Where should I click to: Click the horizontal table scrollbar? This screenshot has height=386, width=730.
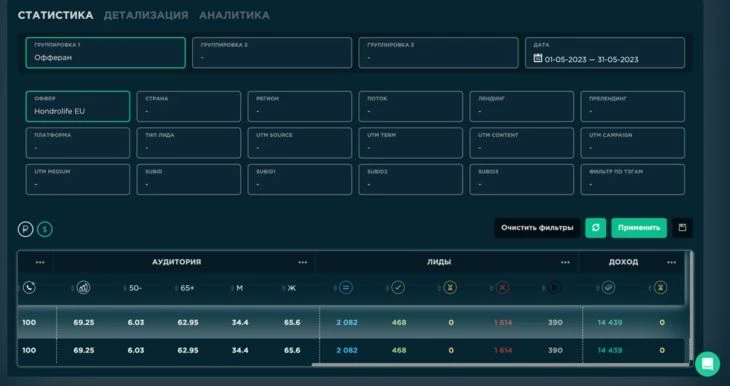[500, 365]
